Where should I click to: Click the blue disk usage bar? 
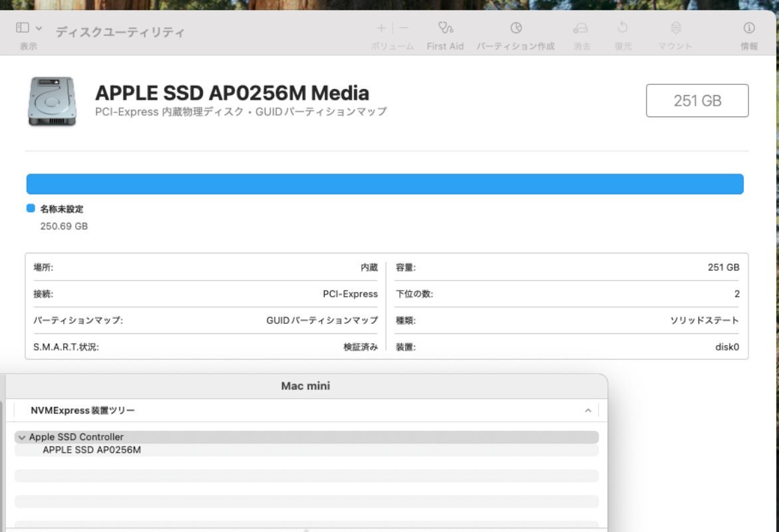[385, 184]
